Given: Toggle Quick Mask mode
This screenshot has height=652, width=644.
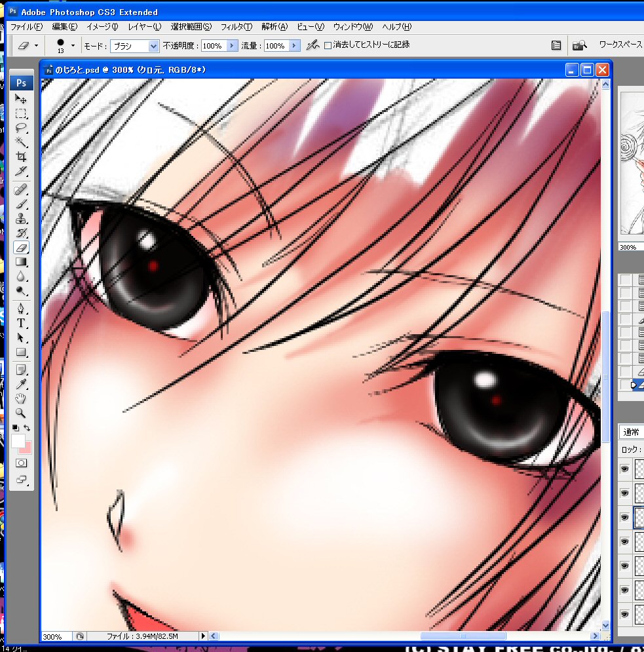Looking at the screenshot, I should [21, 463].
